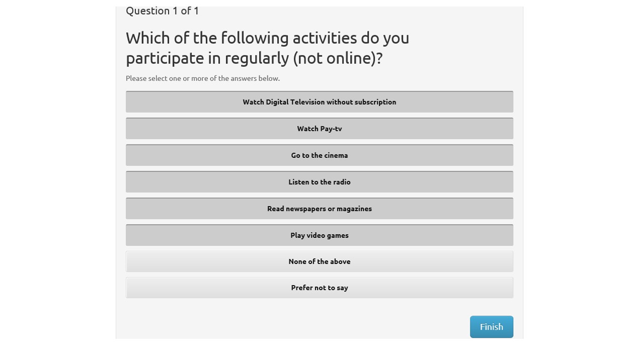Viewport: 644px width, 362px height.
Task: Click the survey question heading text
Action: pos(267,48)
